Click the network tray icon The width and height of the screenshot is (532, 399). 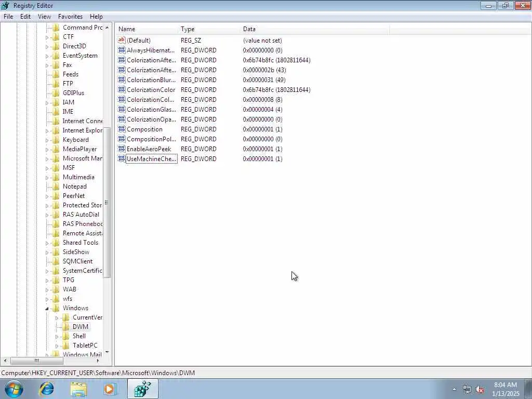(x=467, y=390)
